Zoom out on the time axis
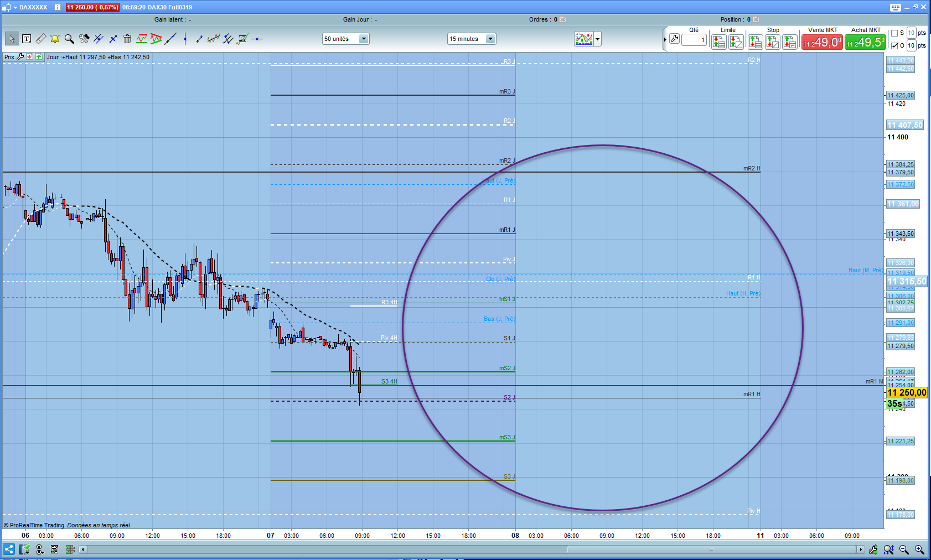 904,549
